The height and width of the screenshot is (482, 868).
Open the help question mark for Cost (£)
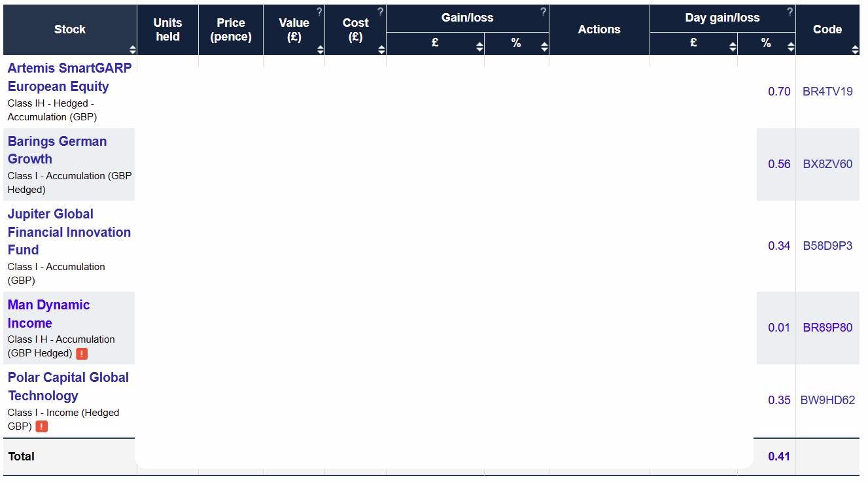381,11
